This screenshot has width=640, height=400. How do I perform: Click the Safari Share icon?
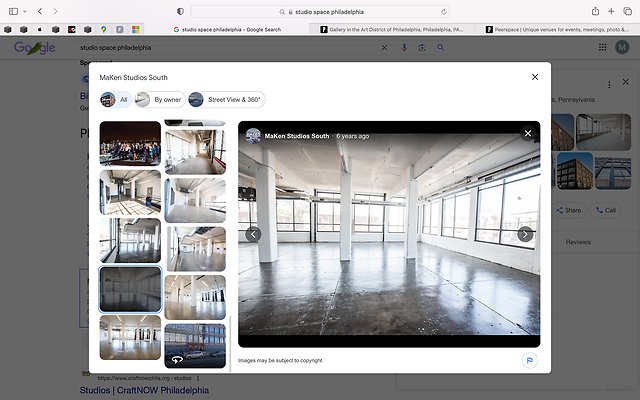[x=595, y=10]
